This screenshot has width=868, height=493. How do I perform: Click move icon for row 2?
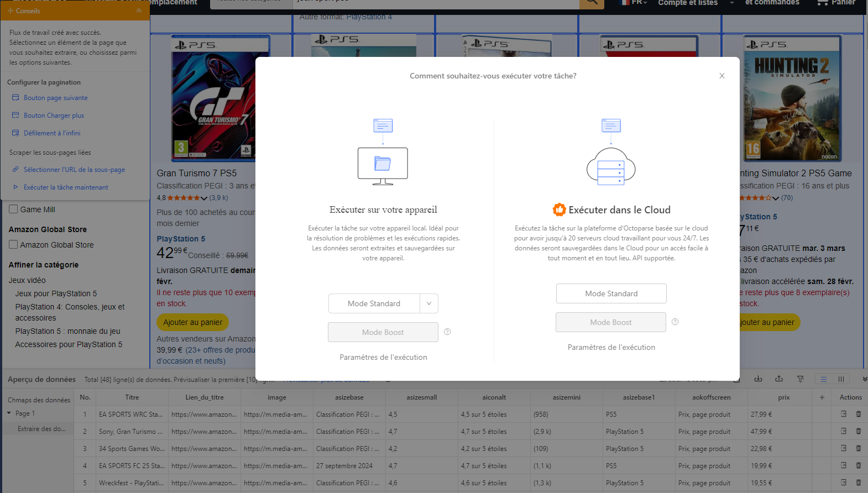click(844, 431)
